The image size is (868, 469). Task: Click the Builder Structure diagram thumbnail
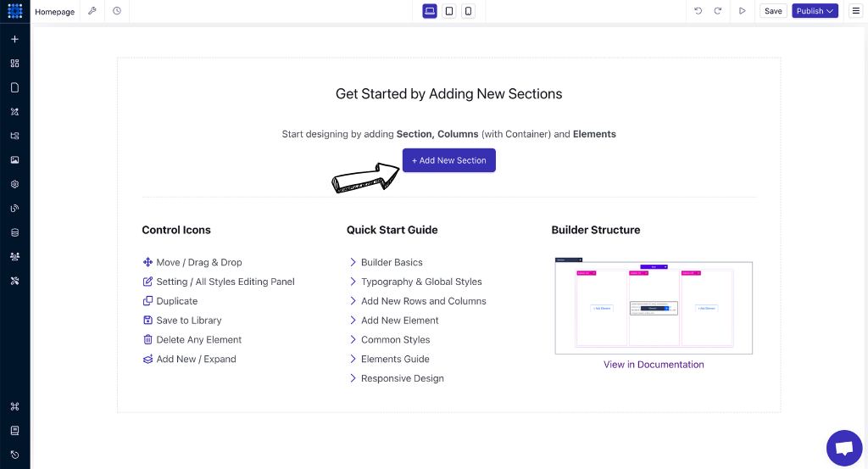[654, 306]
